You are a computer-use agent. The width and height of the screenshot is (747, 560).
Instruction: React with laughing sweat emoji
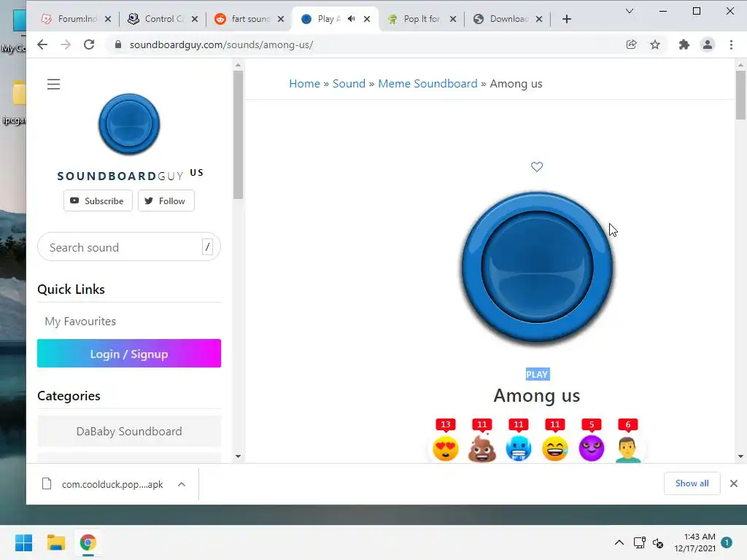pyautogui.click(x=555, y=448)
